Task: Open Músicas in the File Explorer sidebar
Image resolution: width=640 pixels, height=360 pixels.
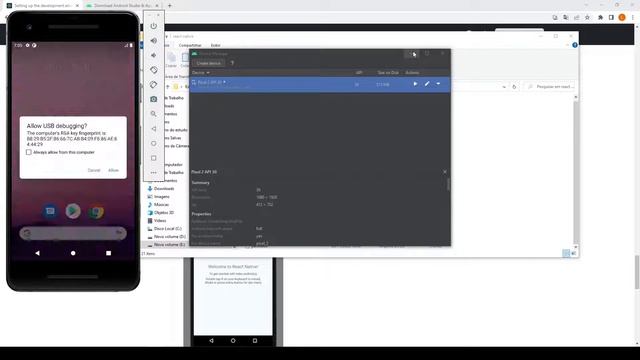Action: click(162, 204)
